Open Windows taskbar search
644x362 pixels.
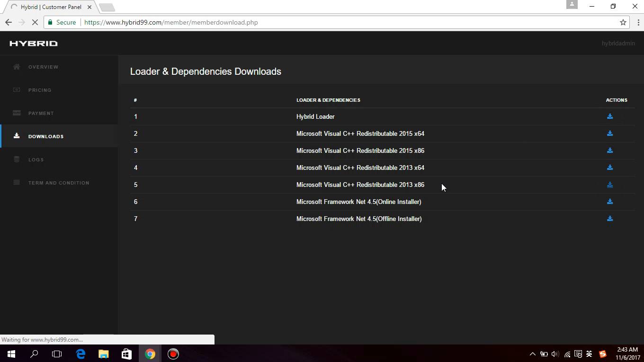pyautogui.click(x=34, y=354)
